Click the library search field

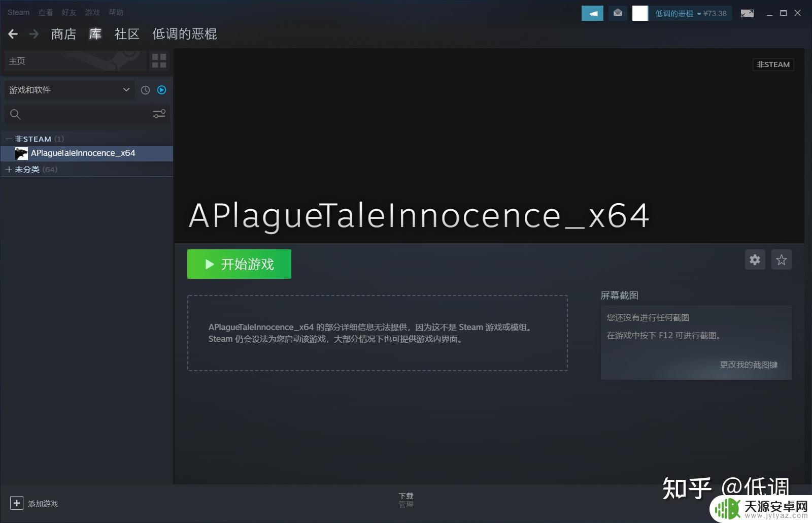(76, 114)
